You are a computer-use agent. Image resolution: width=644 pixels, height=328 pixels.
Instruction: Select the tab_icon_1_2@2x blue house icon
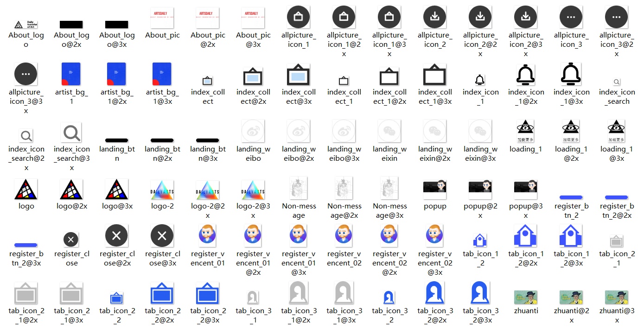525,236
